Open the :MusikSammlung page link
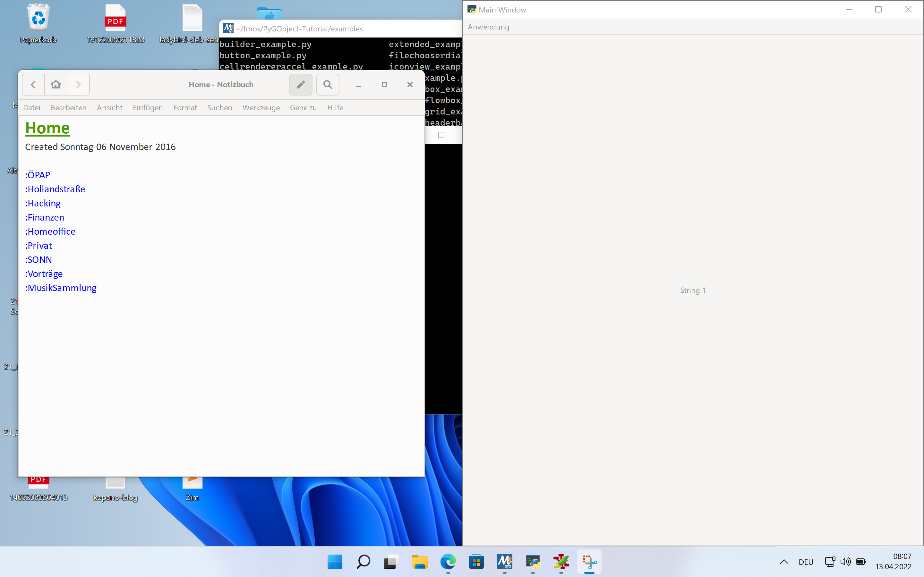Screen dimensions: 924x577 (61, 288)
